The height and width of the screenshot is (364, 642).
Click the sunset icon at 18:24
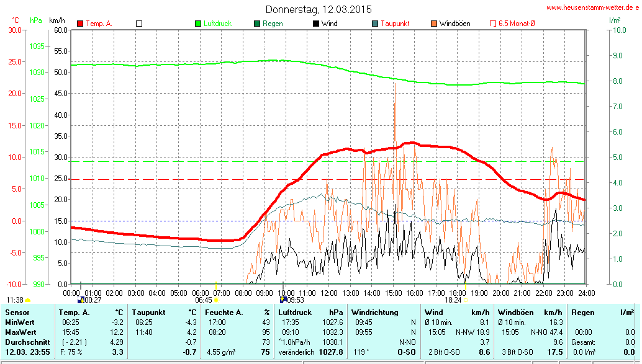pos(466,300)
